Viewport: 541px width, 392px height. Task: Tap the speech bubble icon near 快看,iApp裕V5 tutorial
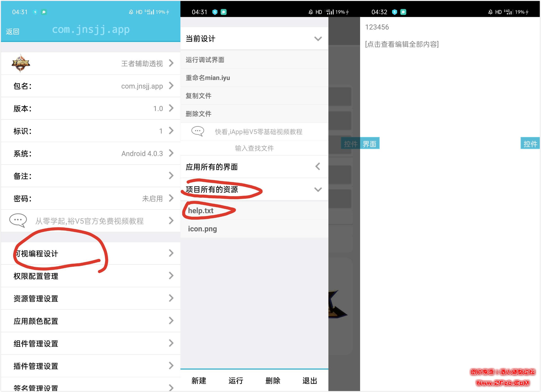(x=197, y=131)
